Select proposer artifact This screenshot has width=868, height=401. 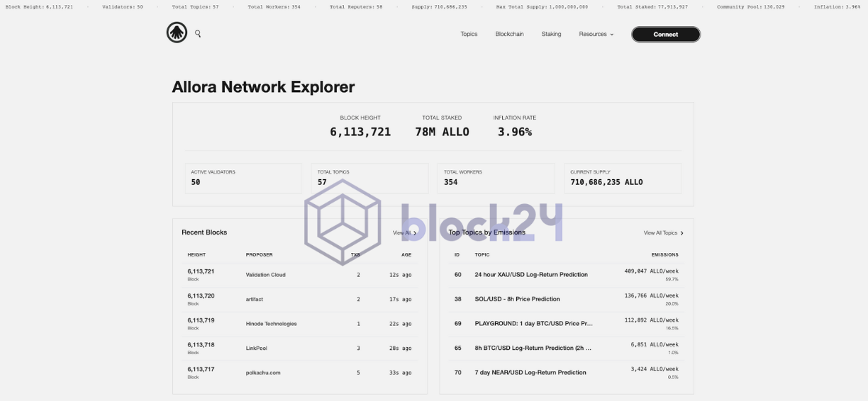click(254, 299)
